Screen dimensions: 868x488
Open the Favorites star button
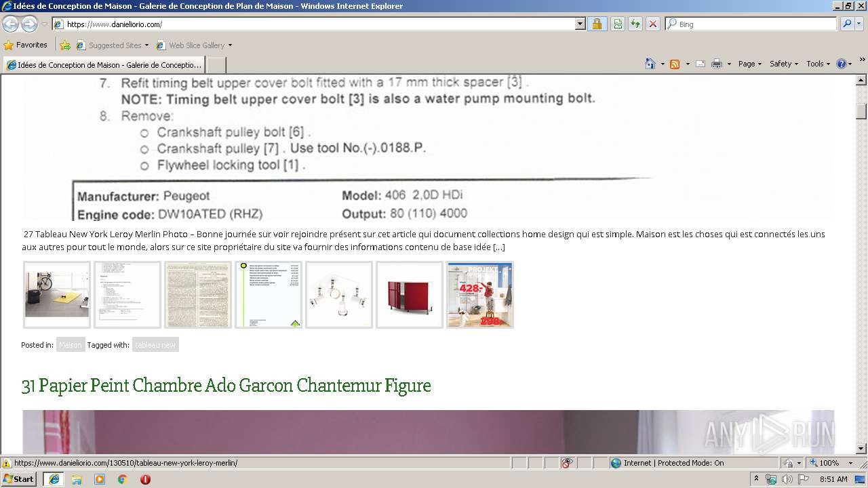(26, 45)
